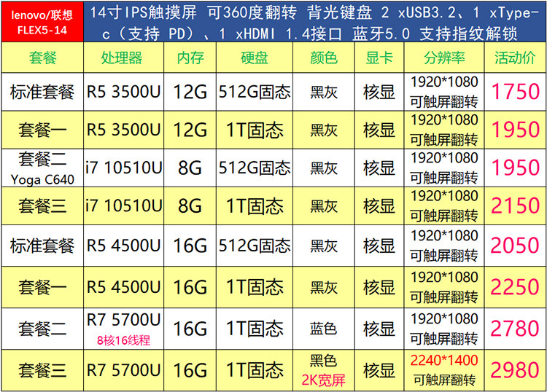
Task: Select the 活动价 column header
Action: tap(515, 58)
